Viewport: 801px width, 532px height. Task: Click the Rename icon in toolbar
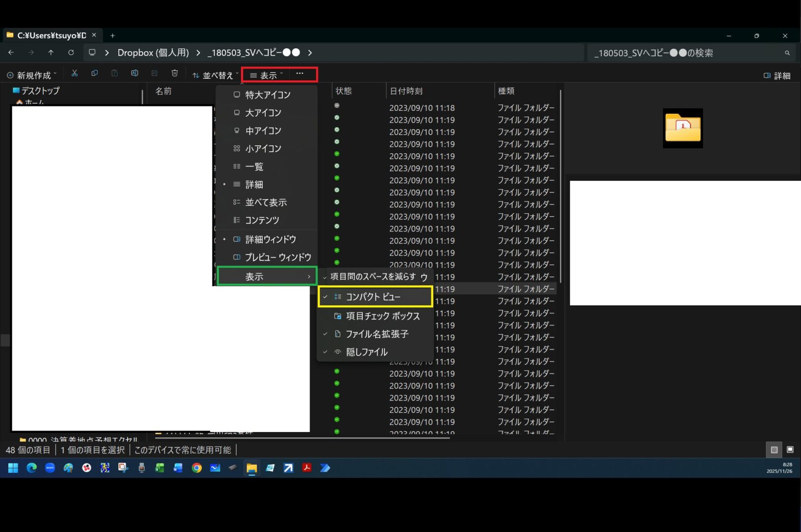pyautogui.click(x=135, y=73)
